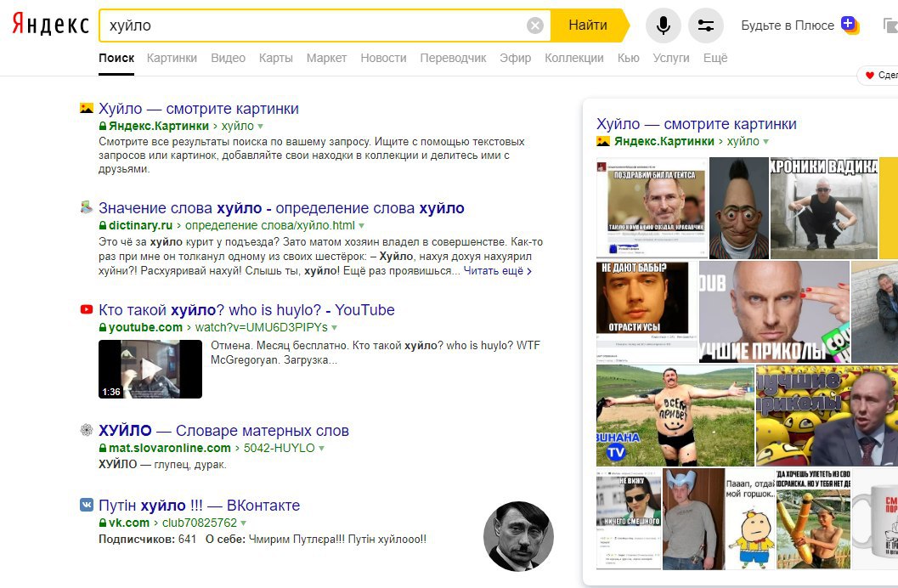Open the Пааап, отдай мой горшок cartoon thumbnail
This screenshot has height=588, width=898.
(749, 518)
